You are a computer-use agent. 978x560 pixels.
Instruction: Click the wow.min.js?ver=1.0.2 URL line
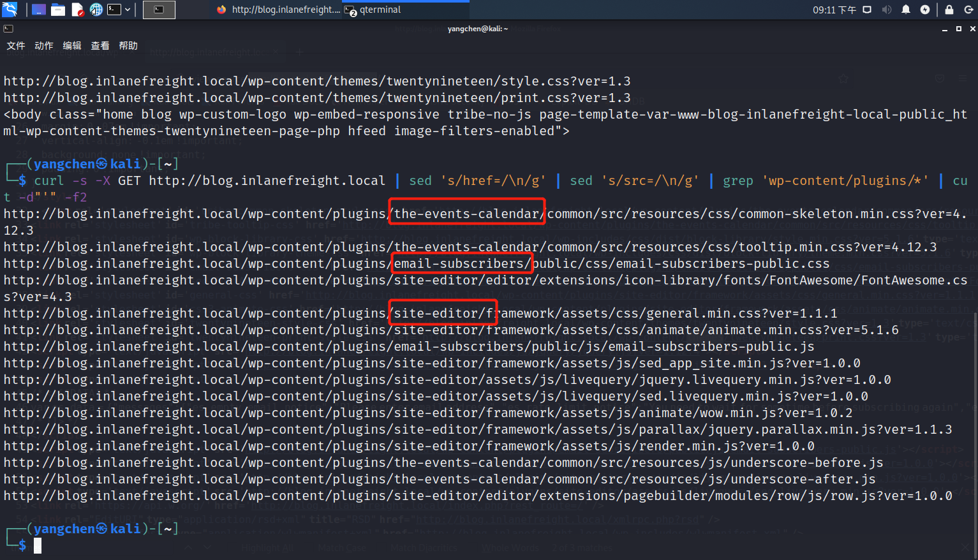428,413
